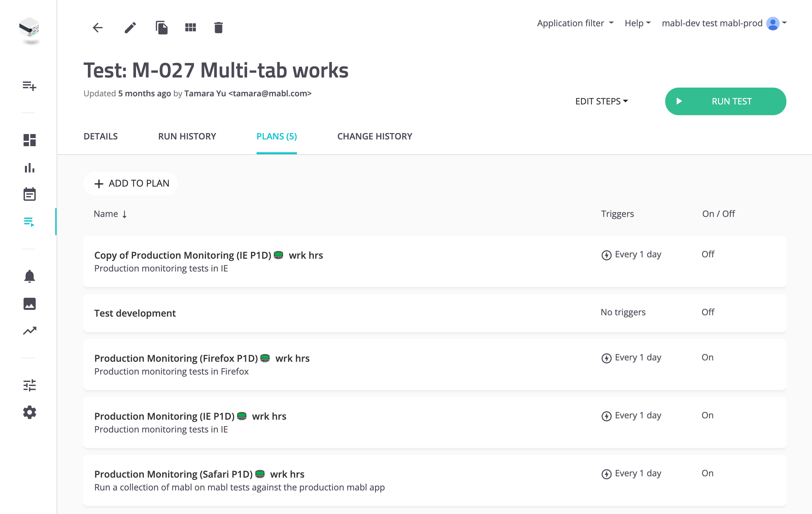Click green label icon on Firefox P1D plan
The width and height of the screenshot is (812, 514).
(265, 358)
